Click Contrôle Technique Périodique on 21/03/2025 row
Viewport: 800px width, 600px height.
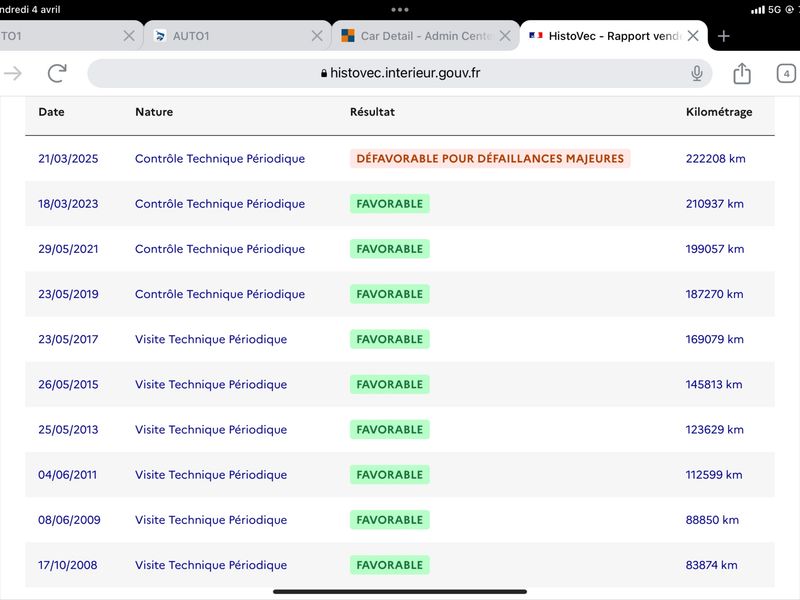point(220,159)
